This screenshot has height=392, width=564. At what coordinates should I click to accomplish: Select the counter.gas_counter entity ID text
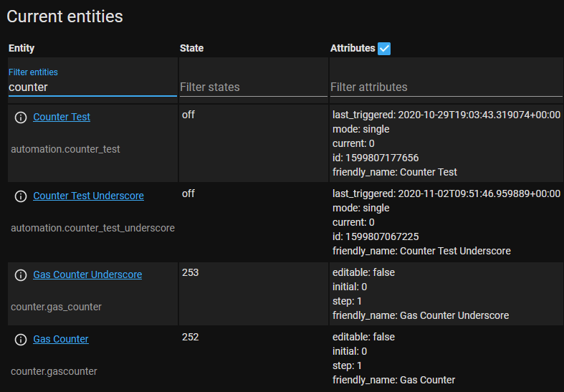(x=56, y=307)
